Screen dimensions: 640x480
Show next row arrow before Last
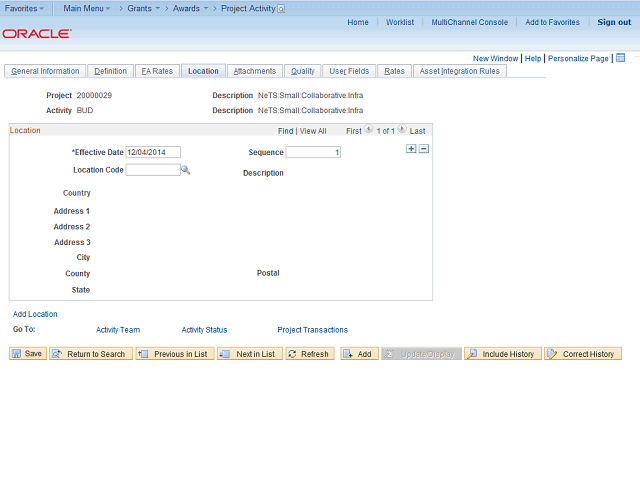click(402, 129)
